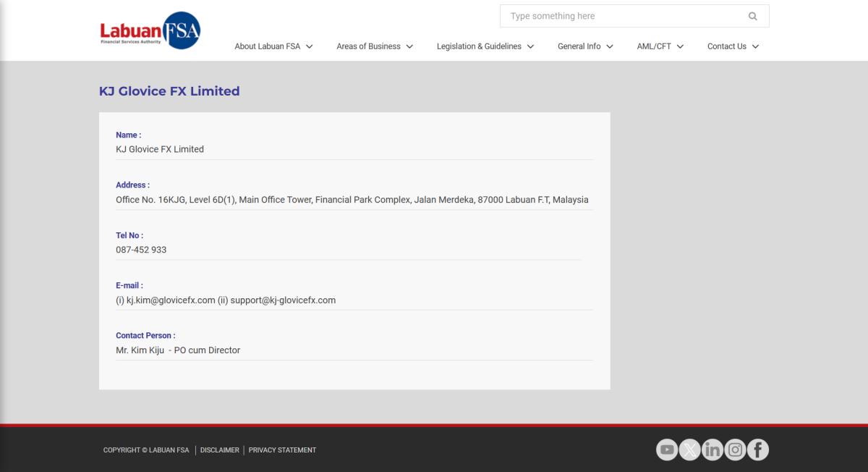Viewport: 868px width, 472px height.
Task: Expand the Legislation & Guidelines chevron
Action: point(530,46)
